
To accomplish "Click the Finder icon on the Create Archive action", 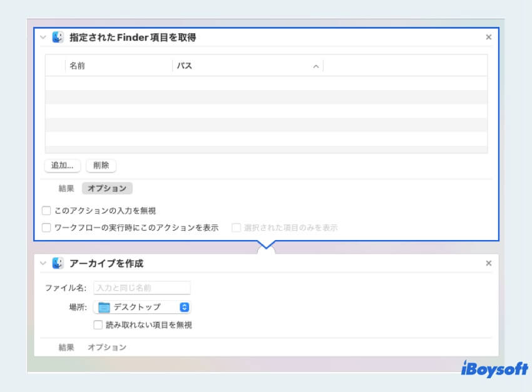I will pos(57,263).
